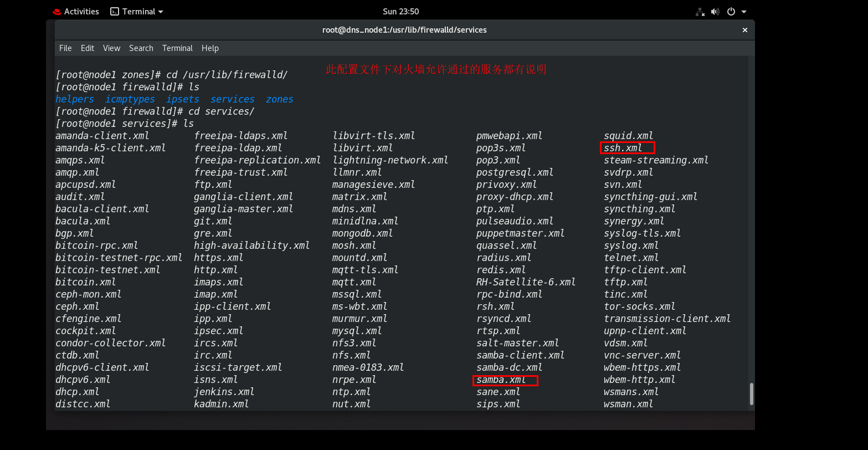Click ftp.xml file name

pos(213,185)
